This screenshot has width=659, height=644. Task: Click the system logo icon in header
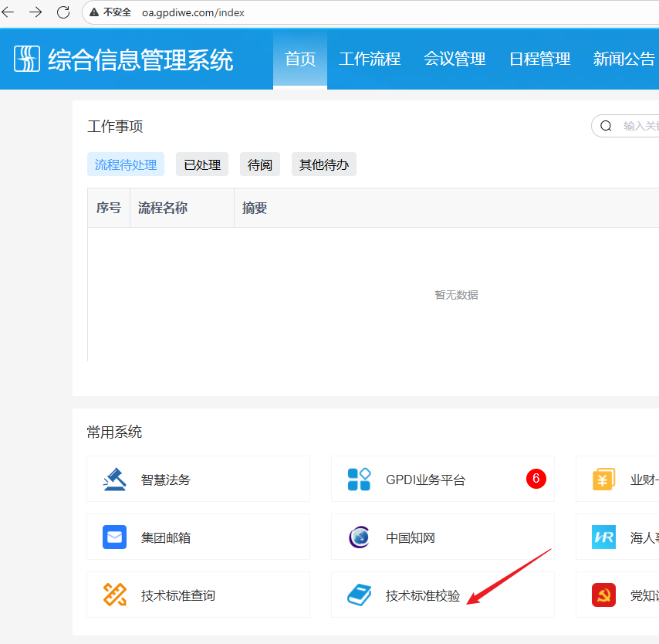(x=27, y=59)
